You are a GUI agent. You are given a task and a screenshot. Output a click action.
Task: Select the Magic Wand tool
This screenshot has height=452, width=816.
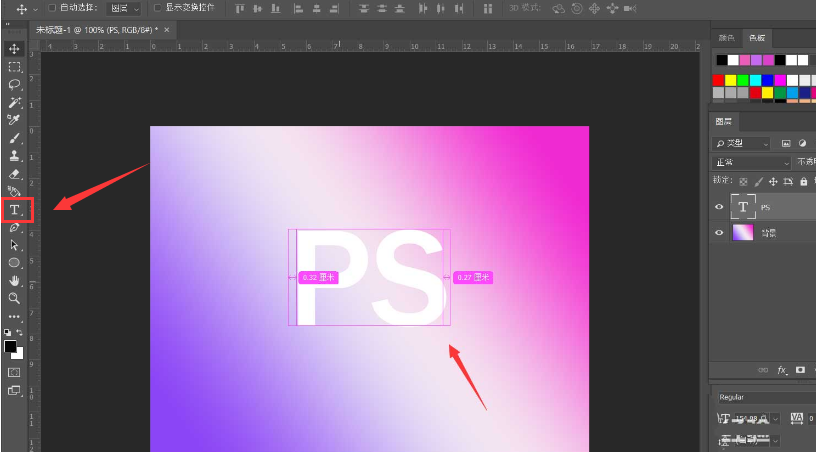pyautogui.click(x=14, y=102)
